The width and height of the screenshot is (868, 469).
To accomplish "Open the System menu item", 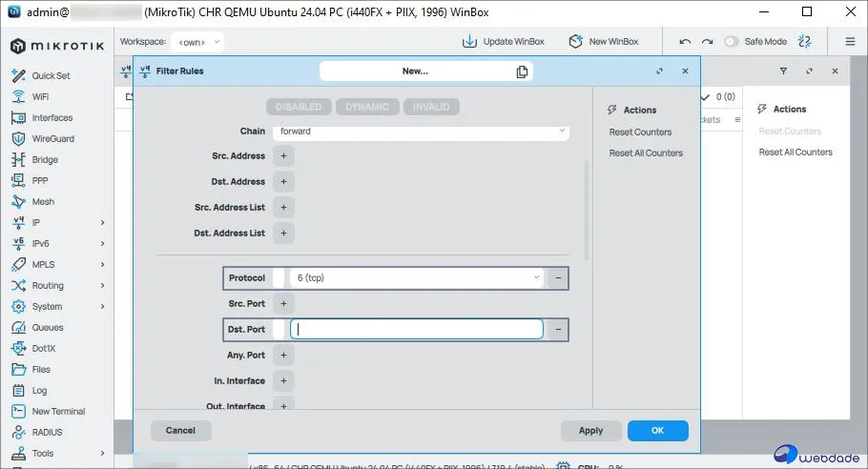I will [x=47, y=307].
